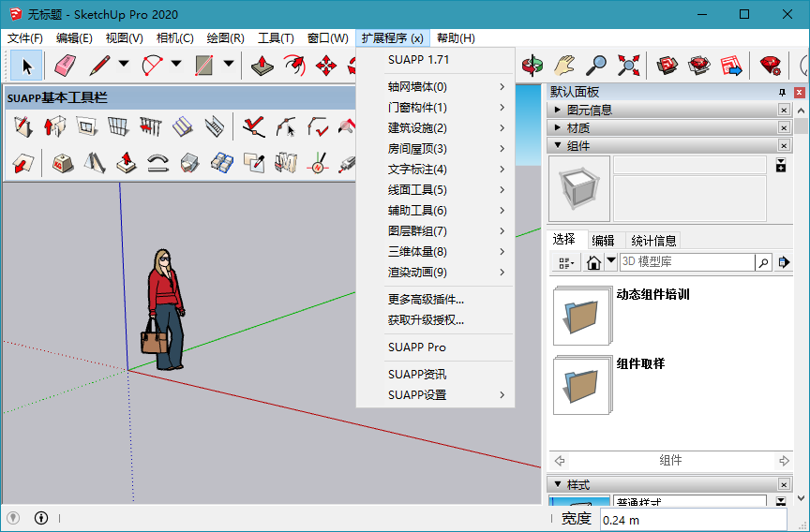Click the Zoom magnifier tool
This screenshot has height=532, width=810.
[595, 66]
